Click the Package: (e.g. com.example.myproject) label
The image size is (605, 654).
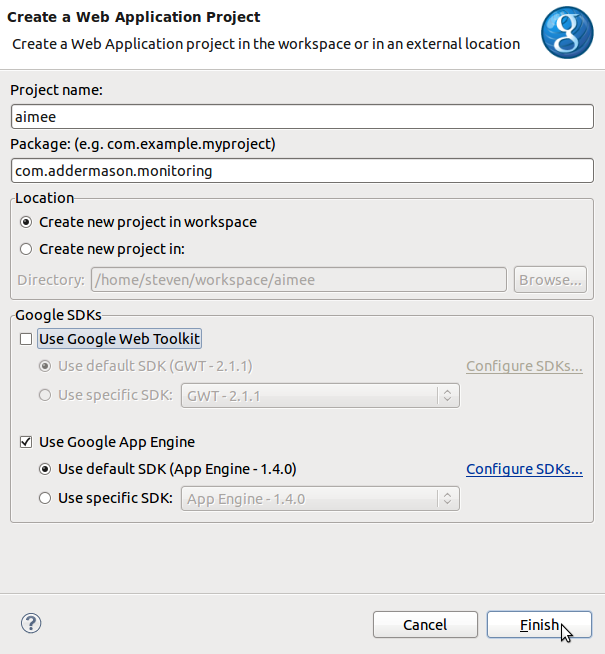coord(143,144)
